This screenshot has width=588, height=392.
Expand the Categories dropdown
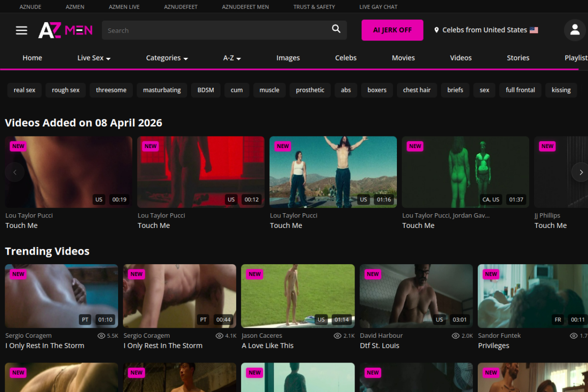[x=167, y=58]
